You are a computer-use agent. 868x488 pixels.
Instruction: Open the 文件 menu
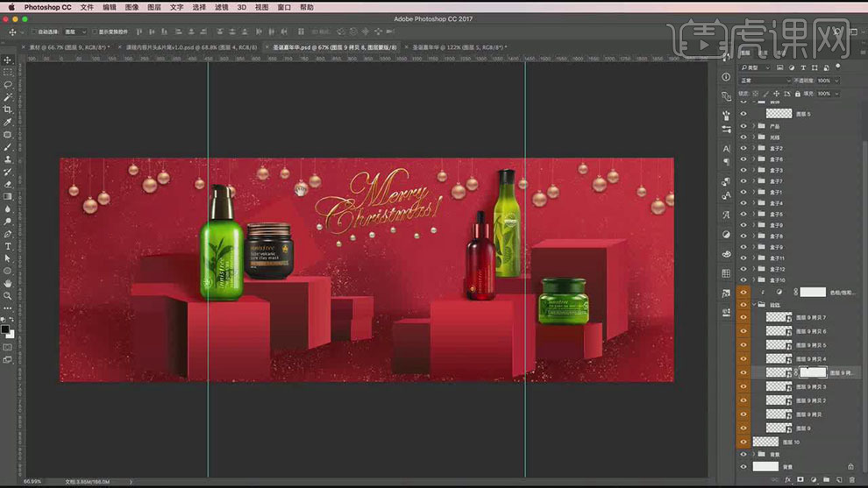(87, 7)
